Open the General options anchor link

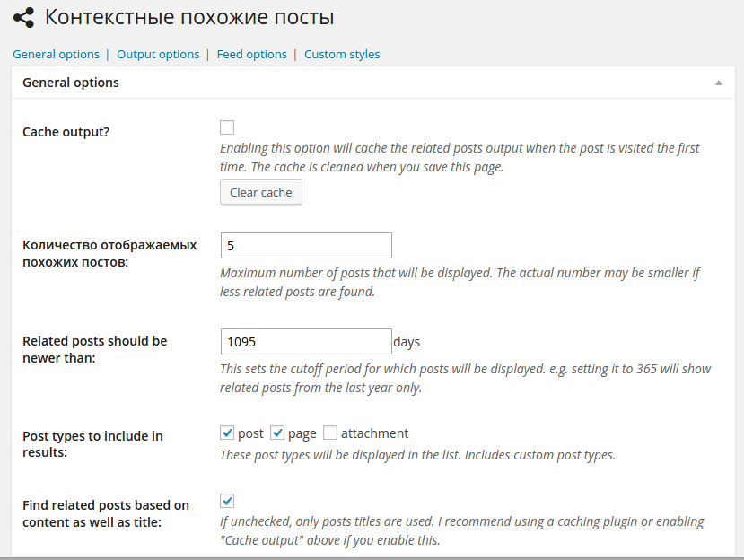(56, 54)
